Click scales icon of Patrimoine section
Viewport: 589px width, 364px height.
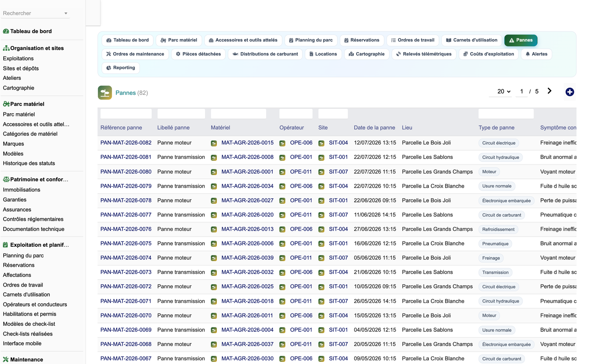tap(6, 179)
